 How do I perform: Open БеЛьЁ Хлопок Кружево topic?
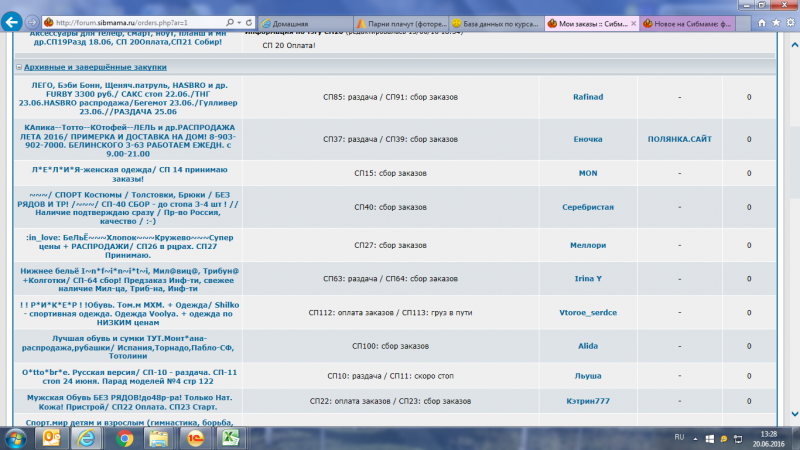pyautogui.click(x=130, y=246)
